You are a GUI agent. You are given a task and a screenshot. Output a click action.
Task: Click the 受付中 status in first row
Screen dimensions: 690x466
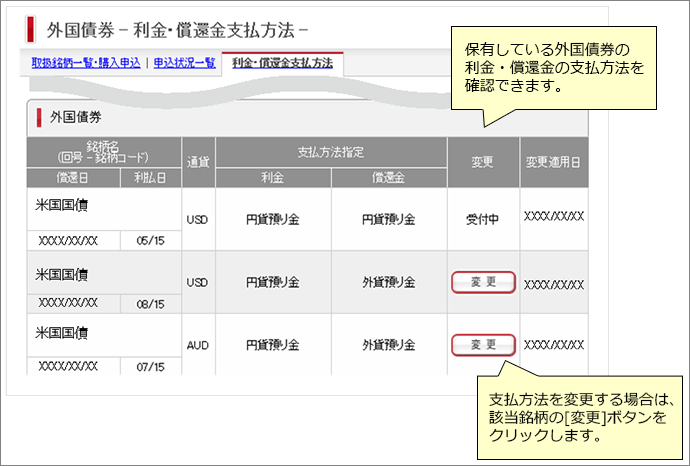click(482, 217)
